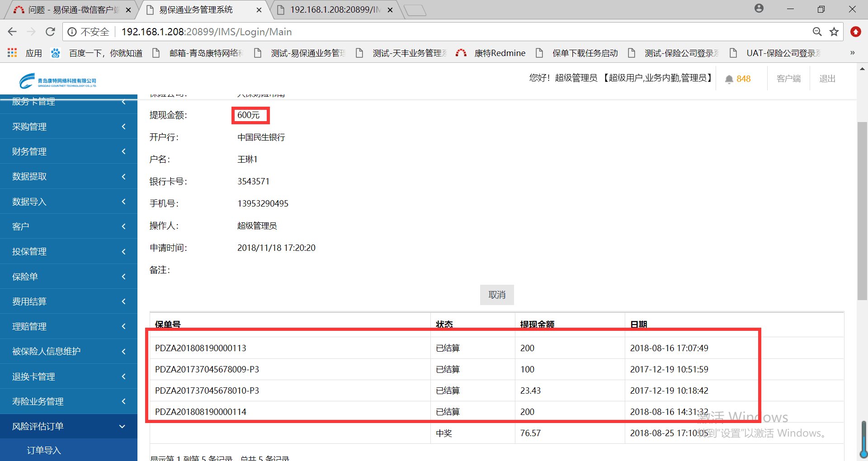Go back with the browser back arrow
The height and width of the screenshot is (461, 868).
[x=12, y=32]
